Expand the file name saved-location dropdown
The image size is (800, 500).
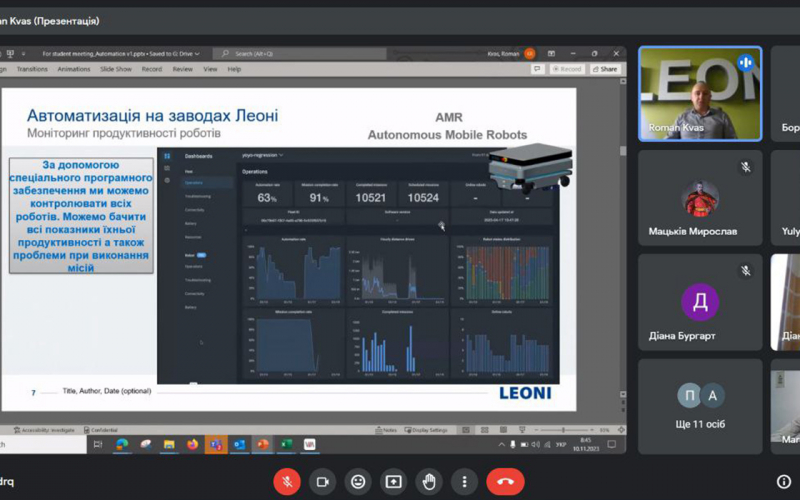click(x=197, y=54)
